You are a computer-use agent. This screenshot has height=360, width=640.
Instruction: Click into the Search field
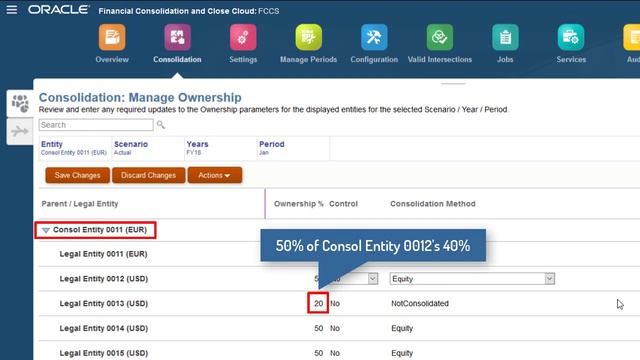96,125
